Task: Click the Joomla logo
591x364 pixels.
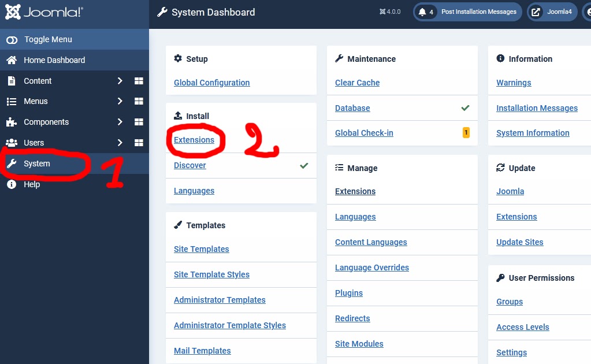Action: point(44,12)
